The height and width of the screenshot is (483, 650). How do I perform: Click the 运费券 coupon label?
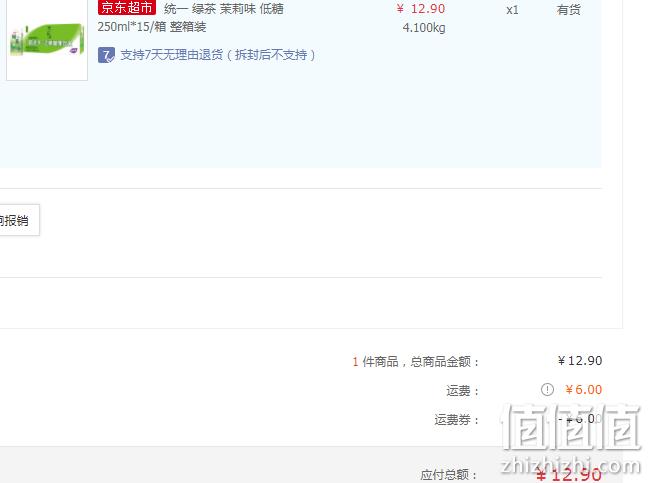(x=456, y=420)
